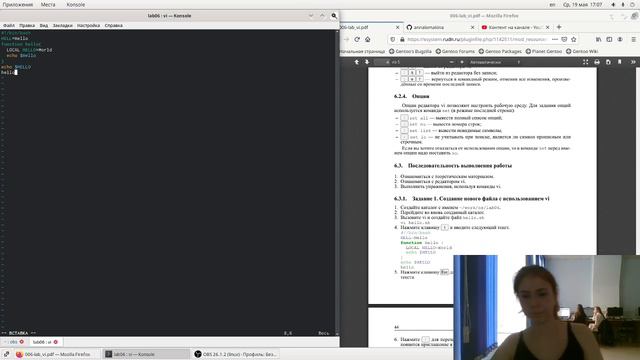Open Gentoo Forums bookmark
640x360 pixels.
455,51
